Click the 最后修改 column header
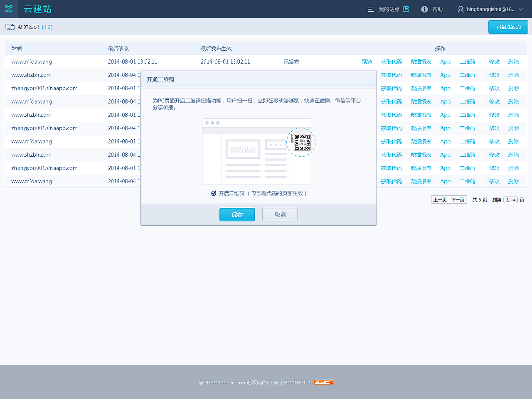 [118, 49]
